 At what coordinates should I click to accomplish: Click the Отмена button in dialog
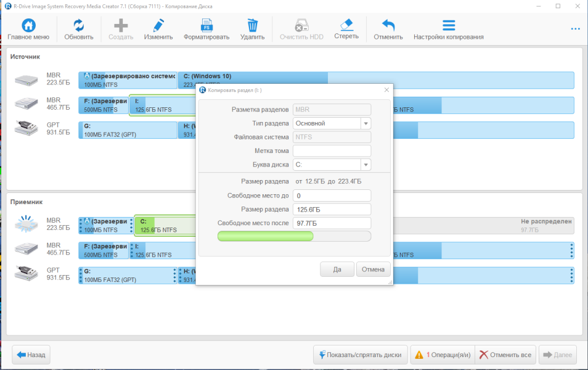point(373,269)
